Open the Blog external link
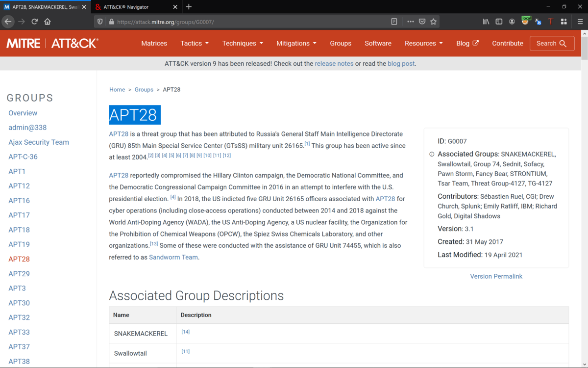 pyautogui.click(x=467, y=43)
